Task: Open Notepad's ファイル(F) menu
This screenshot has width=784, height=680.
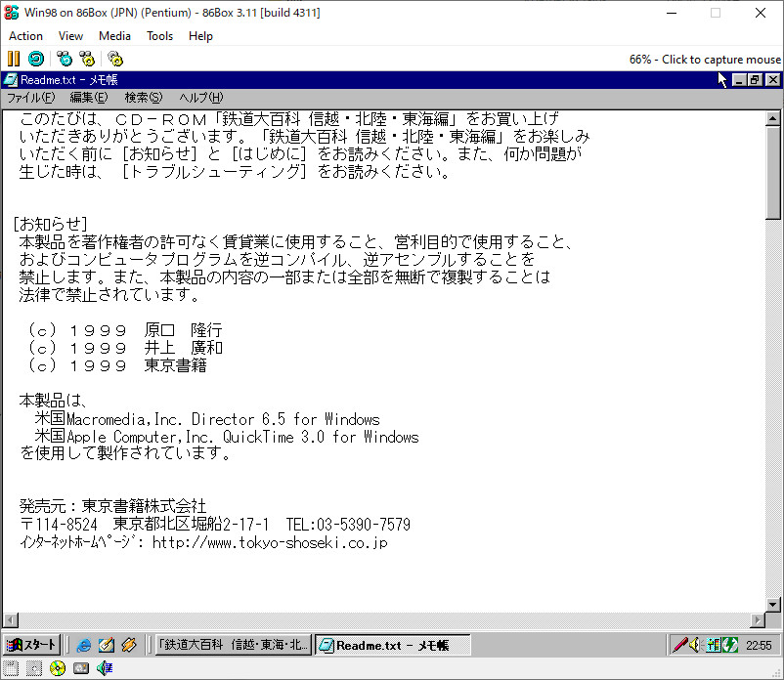Action: click(x=30, y=98)
